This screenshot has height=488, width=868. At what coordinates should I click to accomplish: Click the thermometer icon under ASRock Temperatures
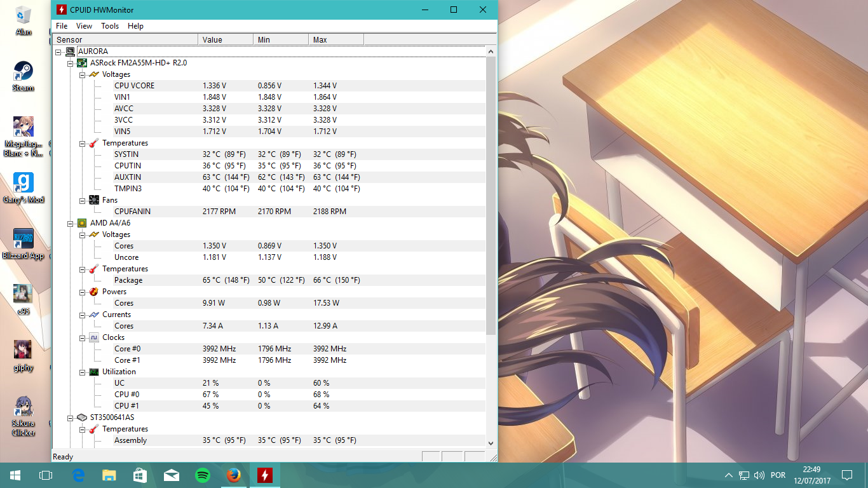94,143
